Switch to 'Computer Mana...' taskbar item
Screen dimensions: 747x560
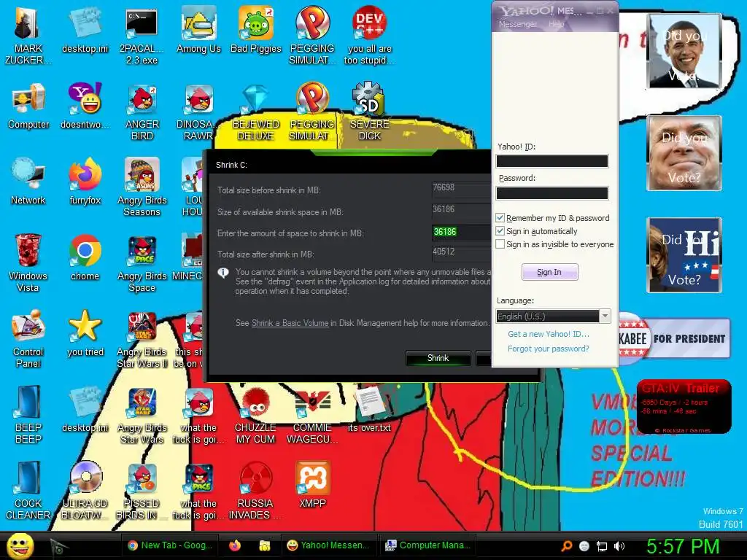(427, 545)
